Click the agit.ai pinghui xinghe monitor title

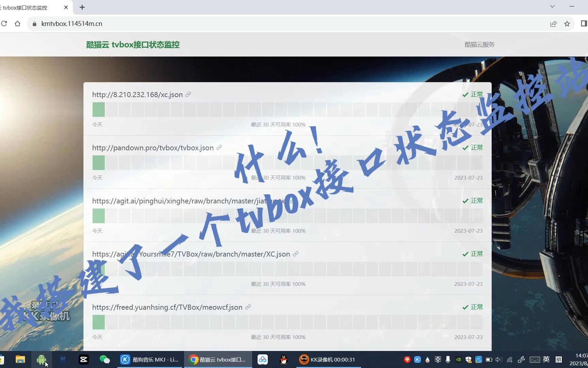(189, 201)
